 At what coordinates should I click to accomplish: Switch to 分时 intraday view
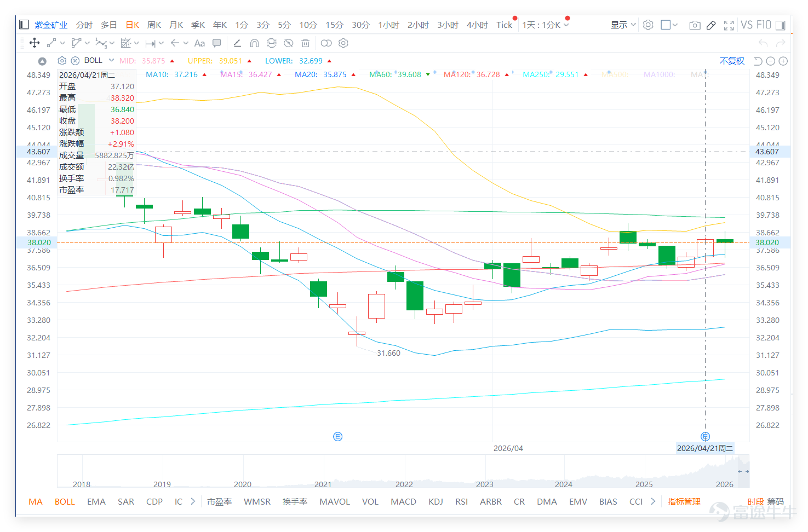pyautogui.click(x=84, y=25)
